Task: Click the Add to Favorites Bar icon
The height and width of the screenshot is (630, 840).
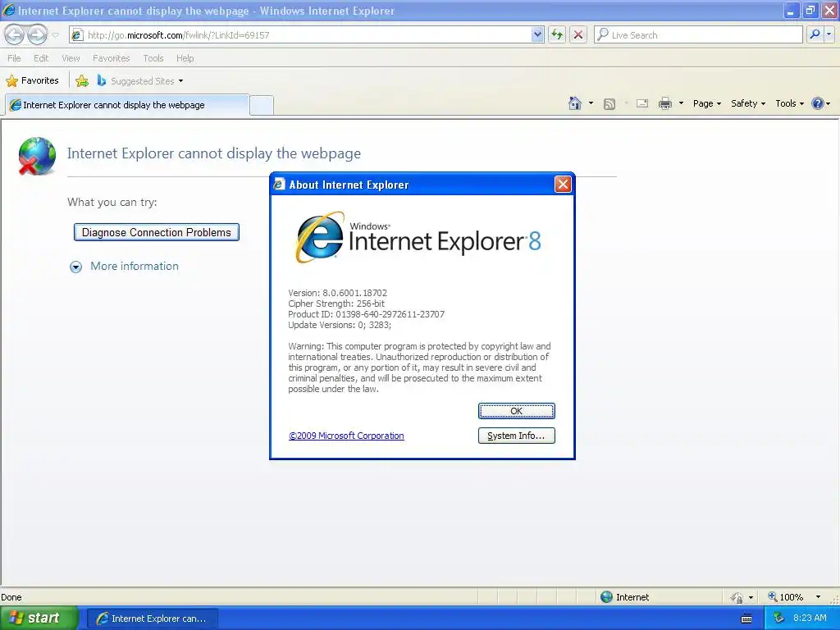Action: (x=82, y=81)
